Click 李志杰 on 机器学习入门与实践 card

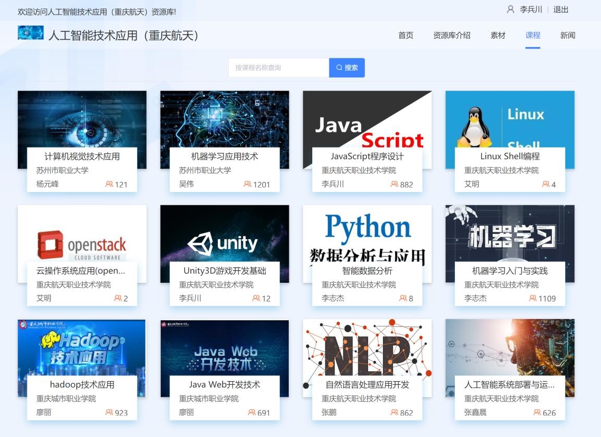click(475, 298)
